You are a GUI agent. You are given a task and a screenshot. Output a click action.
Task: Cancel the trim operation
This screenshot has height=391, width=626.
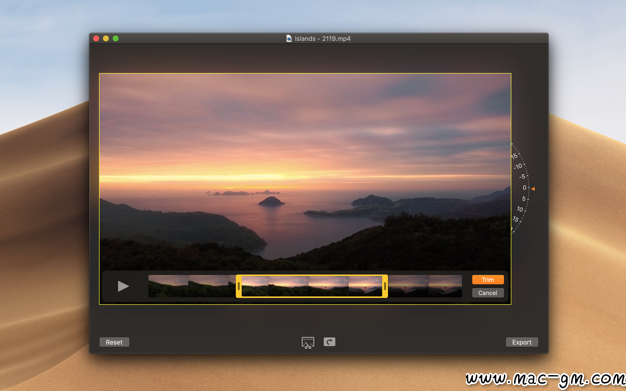coord(487,293)
